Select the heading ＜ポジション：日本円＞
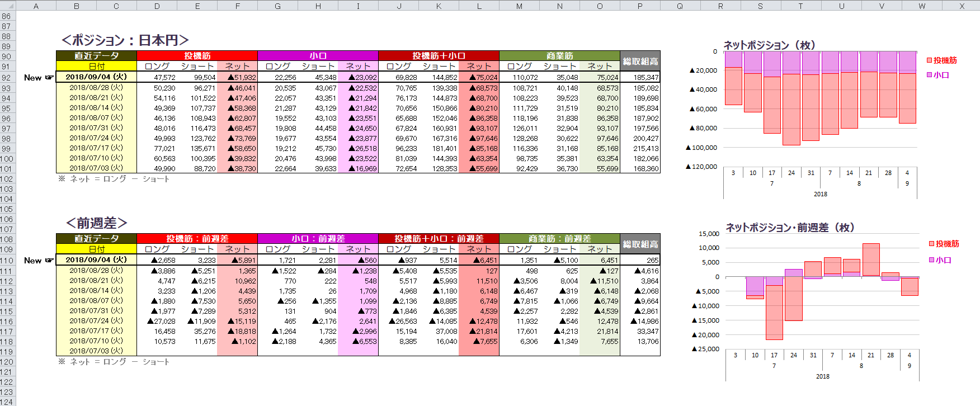Viewport: 980px width, 406px height. [x=125, y=40]
